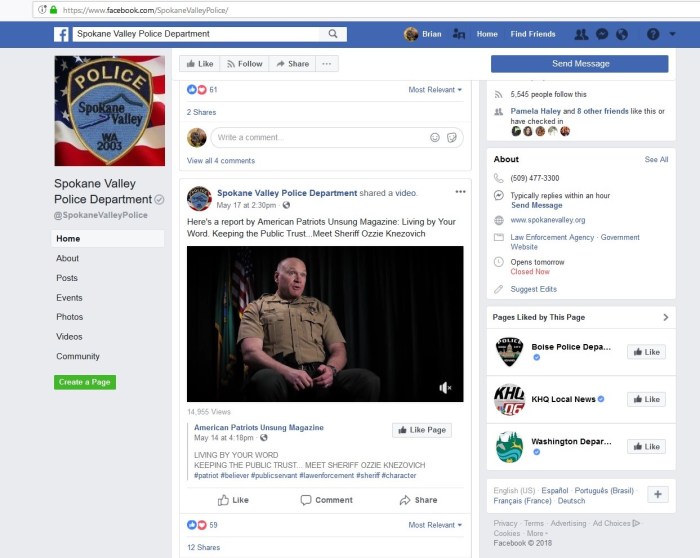Open Most Relevant dropdown on video post
This screenshot has width=700, height=558.
pyautogui.click(x=435, y=525)
